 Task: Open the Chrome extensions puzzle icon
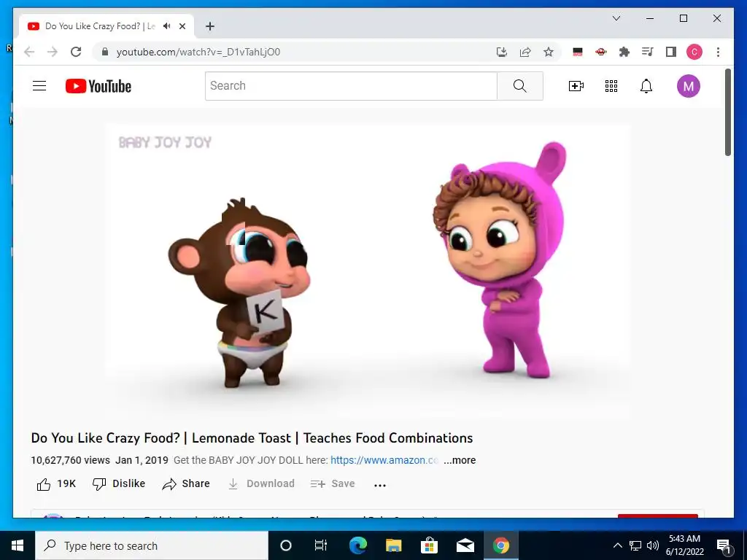coord(624,52)
